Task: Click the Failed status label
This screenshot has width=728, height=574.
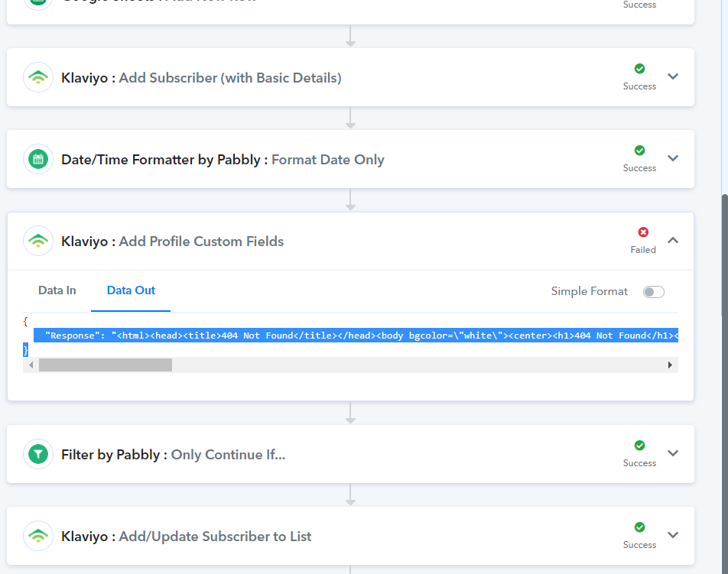Action: 643,250
